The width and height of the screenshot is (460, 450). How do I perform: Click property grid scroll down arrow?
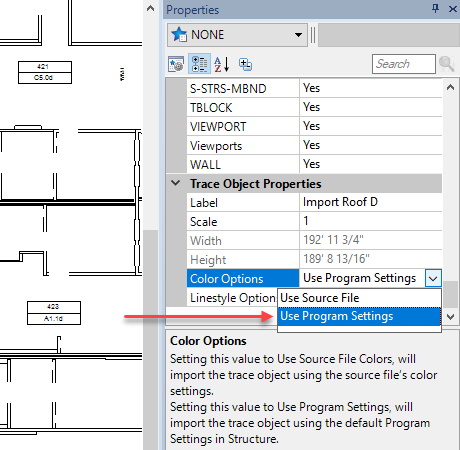[x=450, y=317]
